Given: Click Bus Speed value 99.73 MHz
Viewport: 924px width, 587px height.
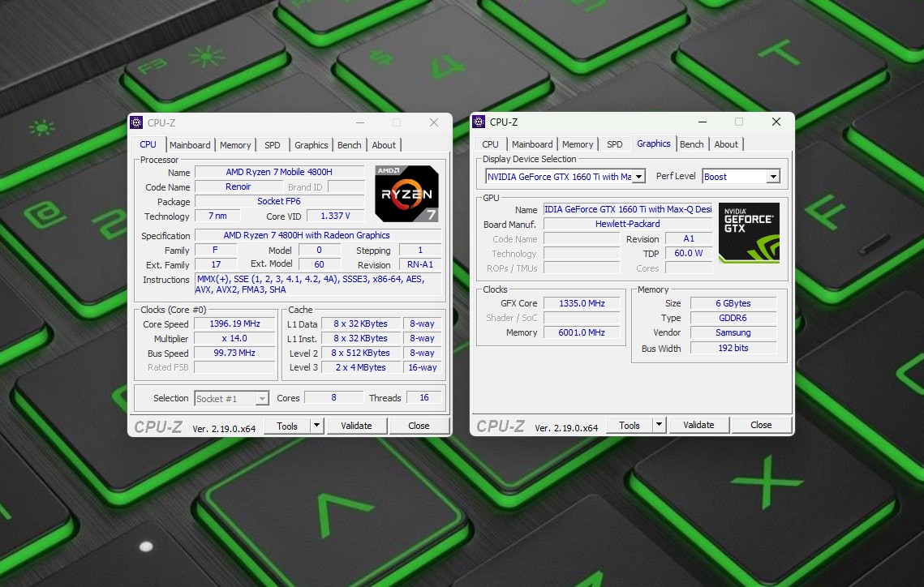Looking at the screenshot, I should point(234,353).
